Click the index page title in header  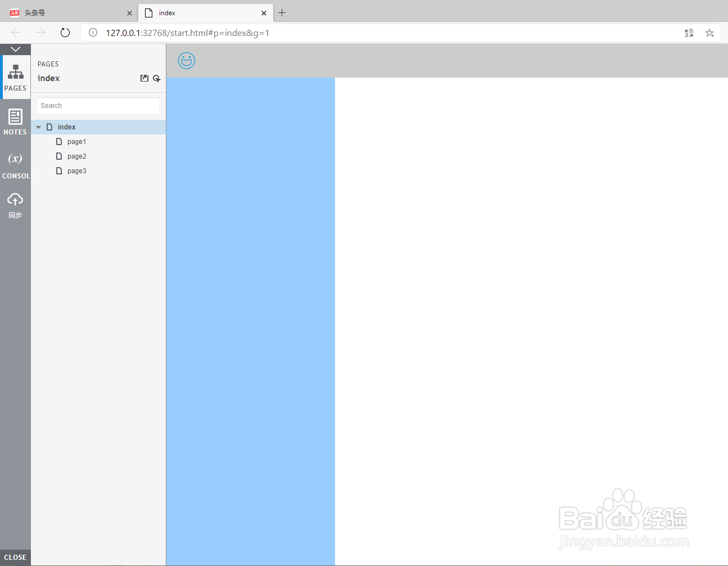(48, 78)
